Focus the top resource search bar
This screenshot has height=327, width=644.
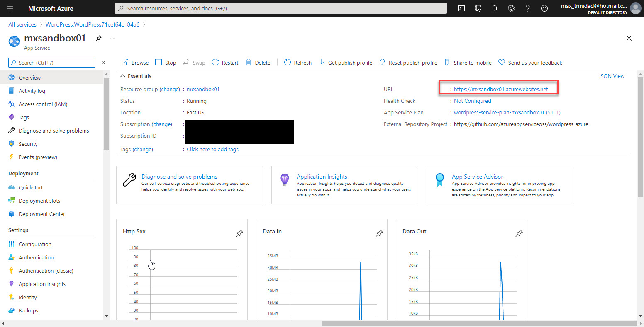pyautogui.click(x=281, y=8)
